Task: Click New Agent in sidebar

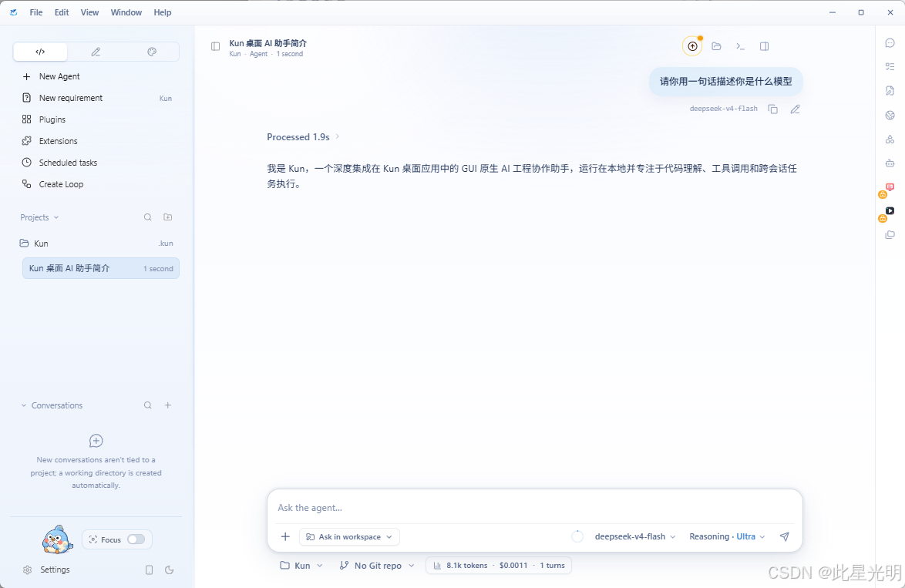Action: tap(96, 77)
